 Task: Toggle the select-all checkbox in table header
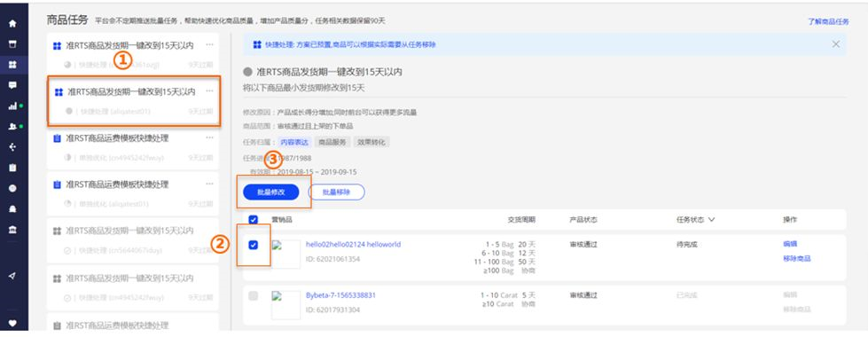(x=253, y=220)
